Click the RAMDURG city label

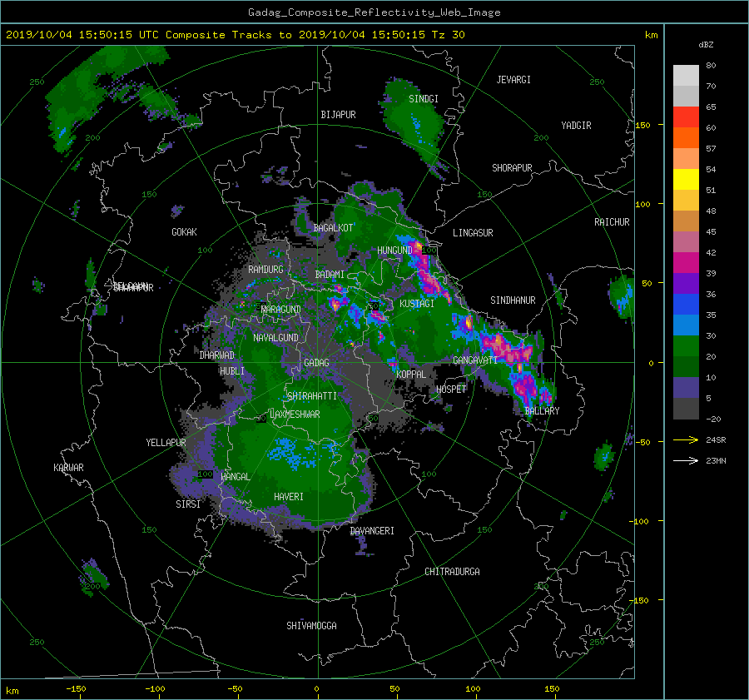265,270
